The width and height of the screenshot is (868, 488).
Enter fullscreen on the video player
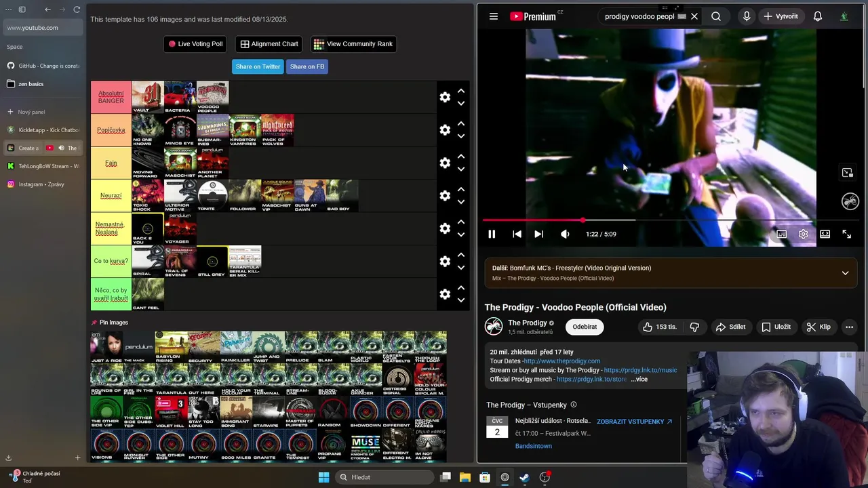(x=846, y=234)
